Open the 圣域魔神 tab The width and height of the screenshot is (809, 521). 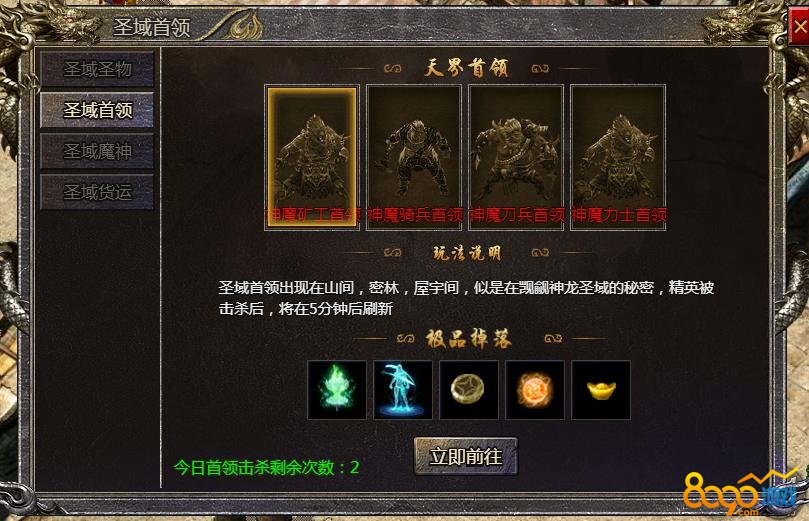coord(97,151)
